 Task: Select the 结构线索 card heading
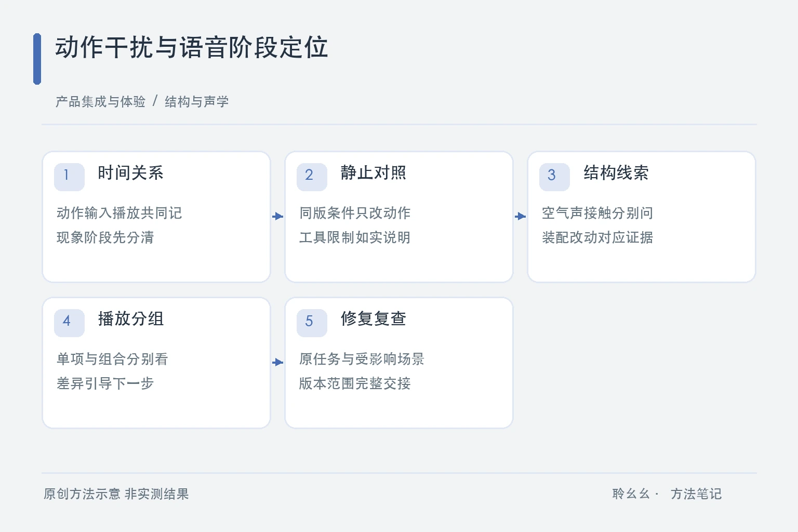[616, 173]
